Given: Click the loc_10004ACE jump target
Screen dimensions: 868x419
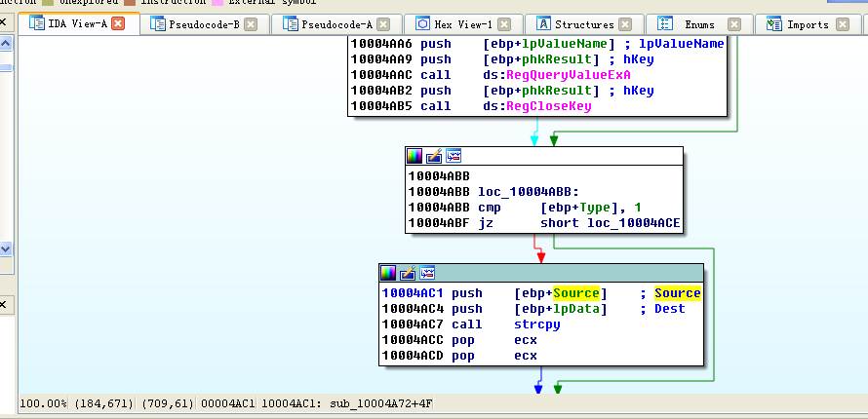Looking at the screenshot, I should [634, 223].
